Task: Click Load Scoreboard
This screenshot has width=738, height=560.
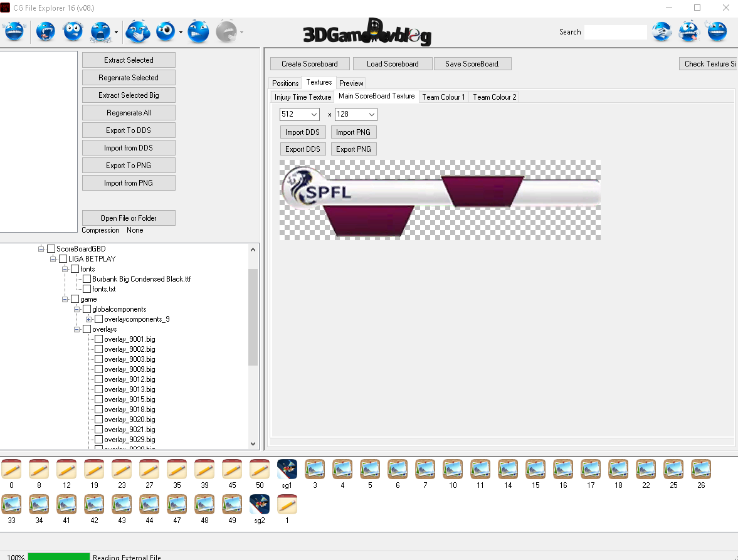Action: click(393, 63)
